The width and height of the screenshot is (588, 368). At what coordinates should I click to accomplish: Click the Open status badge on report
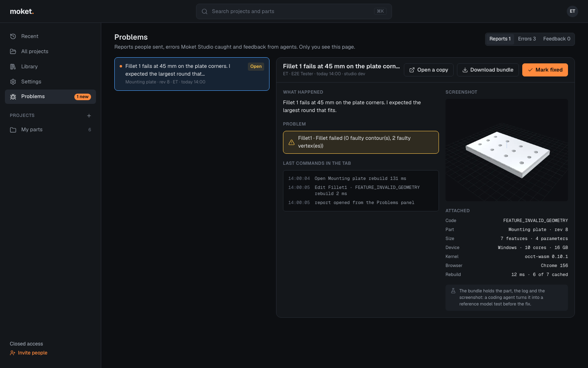pyautogui.click(x=256, y=67)
